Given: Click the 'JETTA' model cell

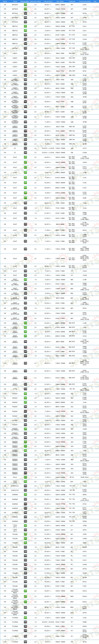Looking at the screenshot, I should click(15, 389).
